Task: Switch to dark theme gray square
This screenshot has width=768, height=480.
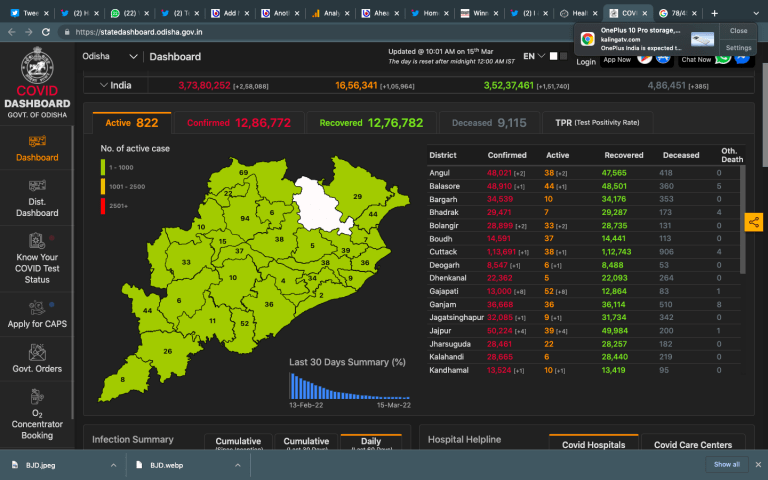Action: [564, 56]
